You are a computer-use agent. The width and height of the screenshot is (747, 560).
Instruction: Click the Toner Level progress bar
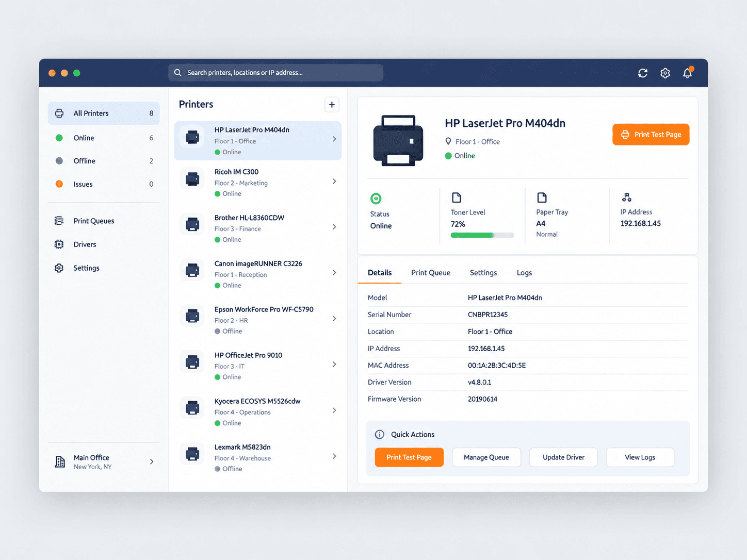(x=482, y=236)
